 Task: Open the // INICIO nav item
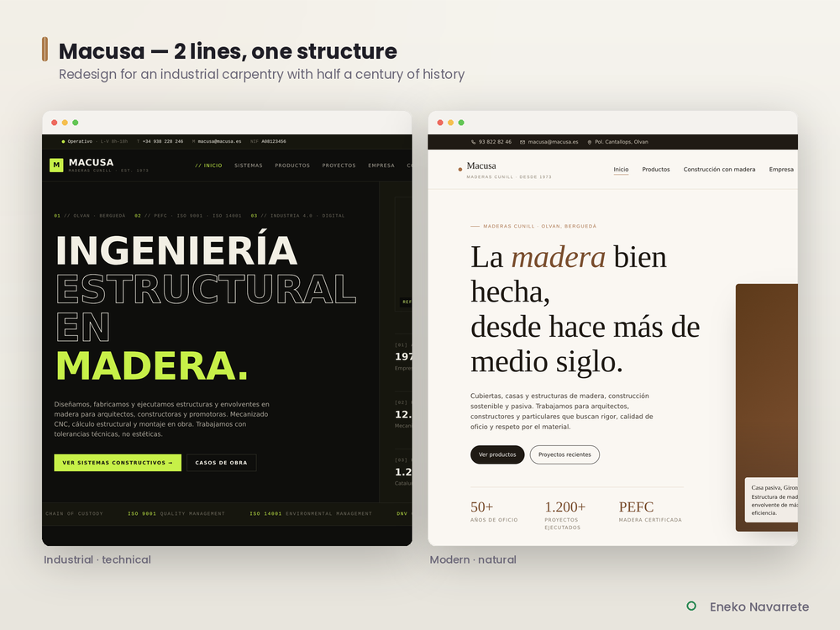tap(208, 165)
